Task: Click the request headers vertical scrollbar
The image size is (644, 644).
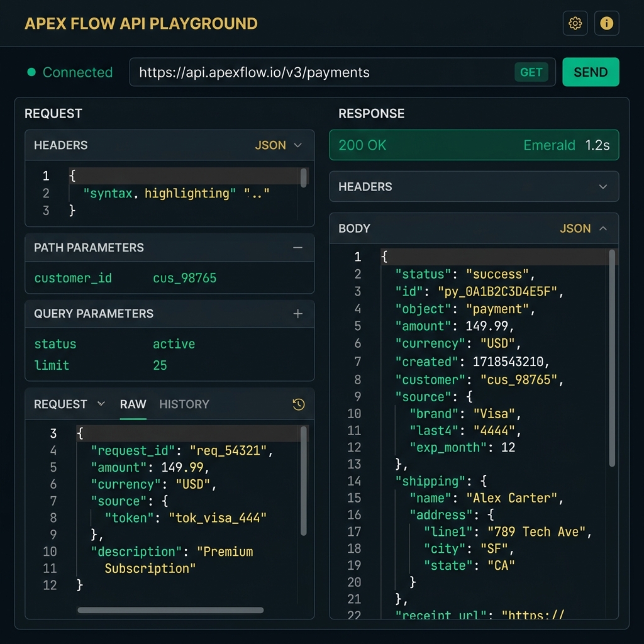Action: point(304,177)
